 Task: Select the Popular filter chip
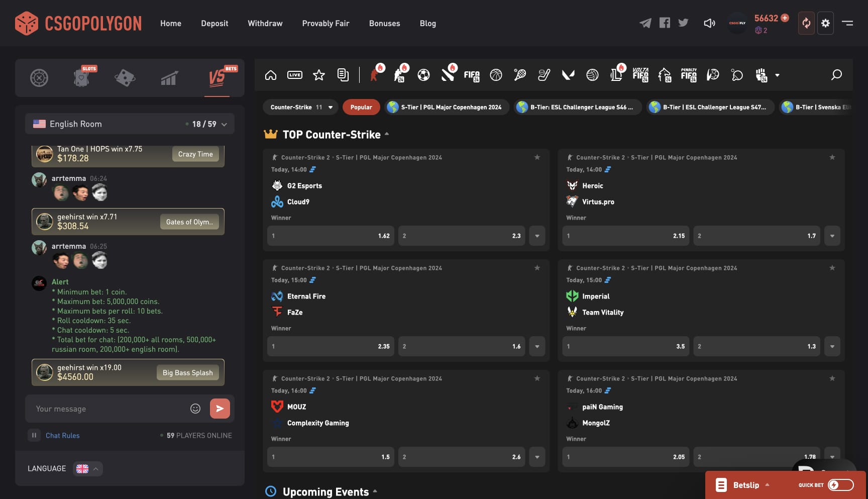(x=361, y=107)
